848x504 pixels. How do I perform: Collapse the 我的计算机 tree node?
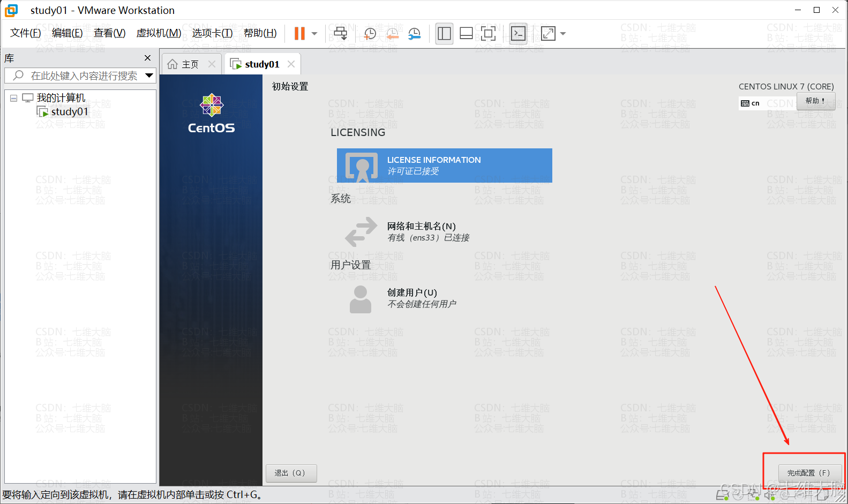click(x=14, y=98)
